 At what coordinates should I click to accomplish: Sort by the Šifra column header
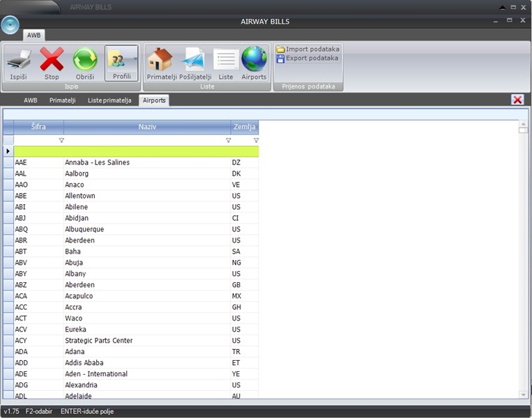click(38, 127)
